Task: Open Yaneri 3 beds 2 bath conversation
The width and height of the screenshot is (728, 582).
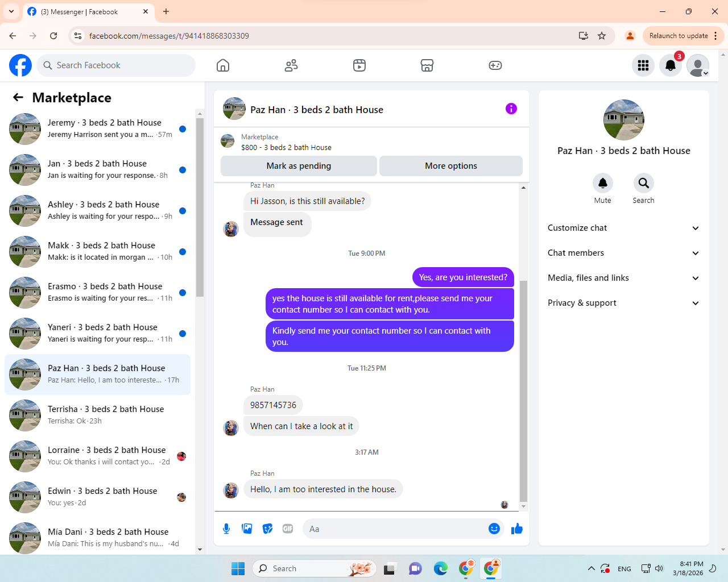Action: [x=98, y=334]
